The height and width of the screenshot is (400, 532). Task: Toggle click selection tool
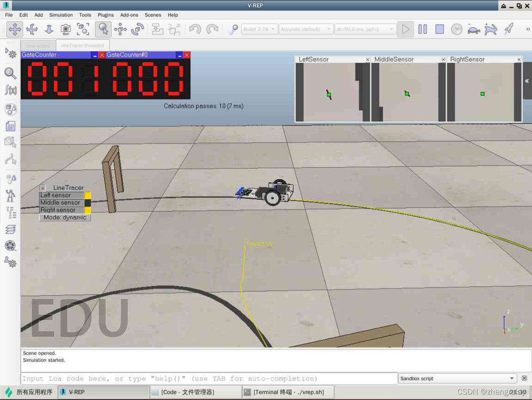(103, 29)
